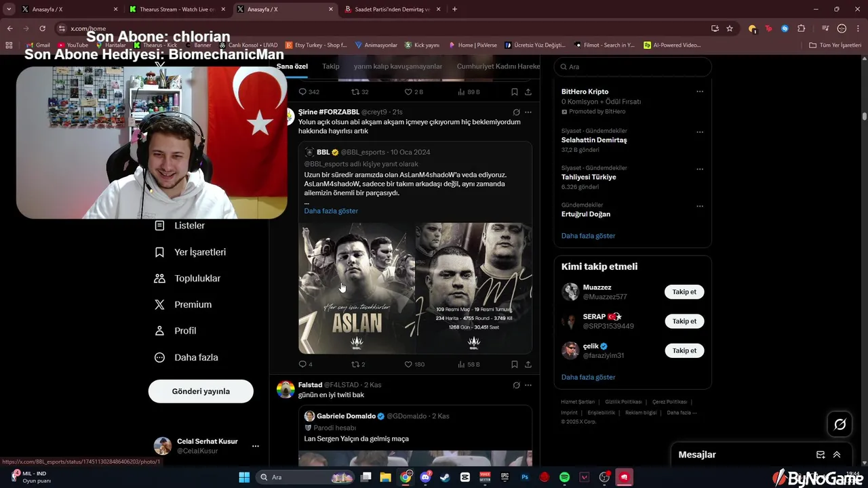Bookmark the Şirine #FORZABBL post
868x488 pixels.
click(515, 364)
